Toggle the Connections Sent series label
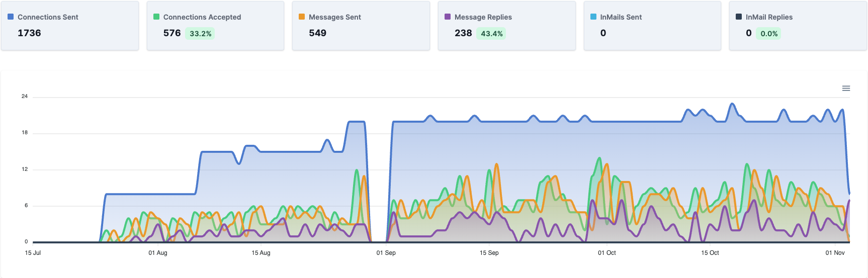The width and height of the screenshot is (868, 278). [48, 17]
